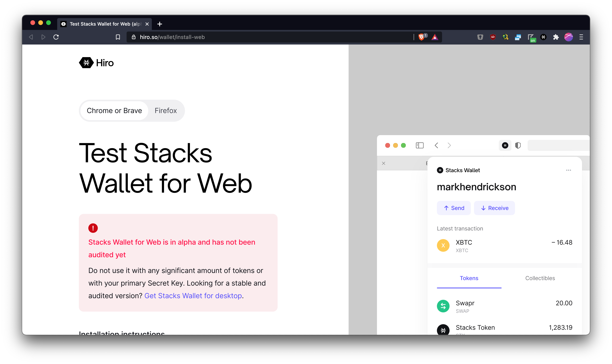Viewport: 612px width, 364px height.
Task: Click the Hiro logo
Action: pyautogui.click(x=96, y=63)
